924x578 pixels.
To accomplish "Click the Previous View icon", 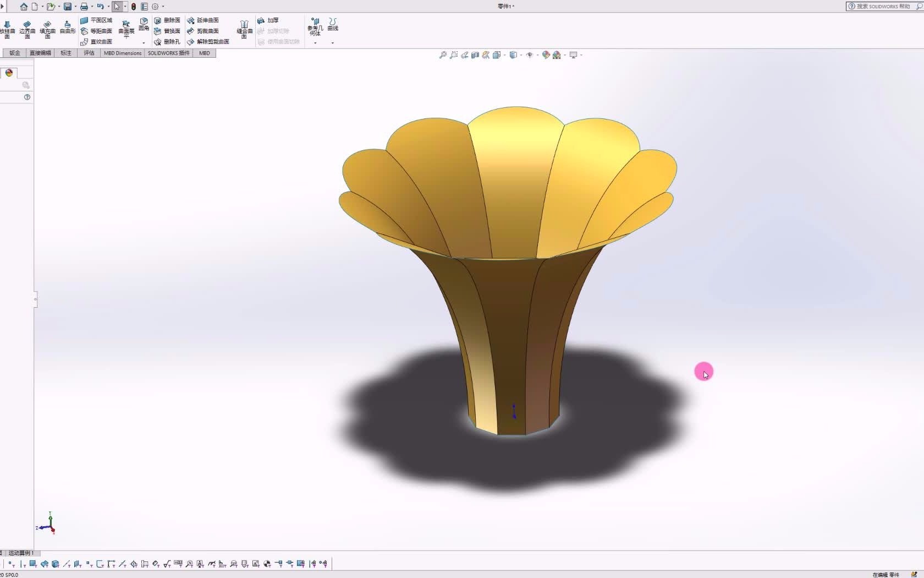I will coord(465,55).
